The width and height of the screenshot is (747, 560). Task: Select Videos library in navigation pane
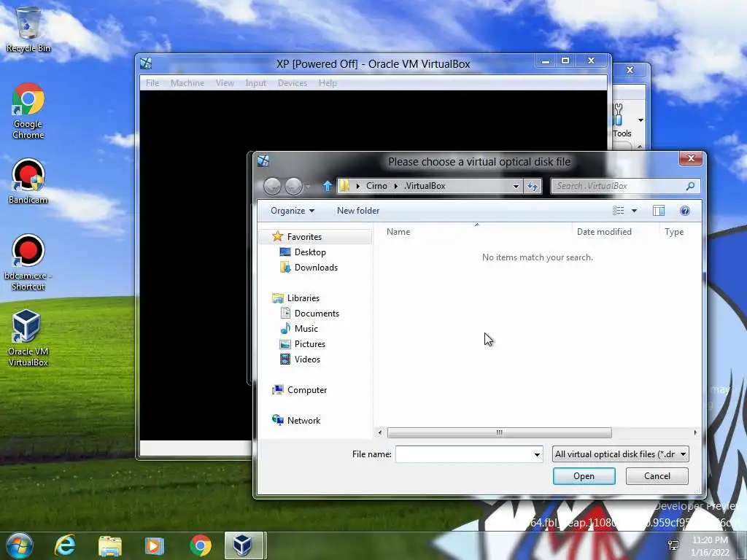coord(307,359)
